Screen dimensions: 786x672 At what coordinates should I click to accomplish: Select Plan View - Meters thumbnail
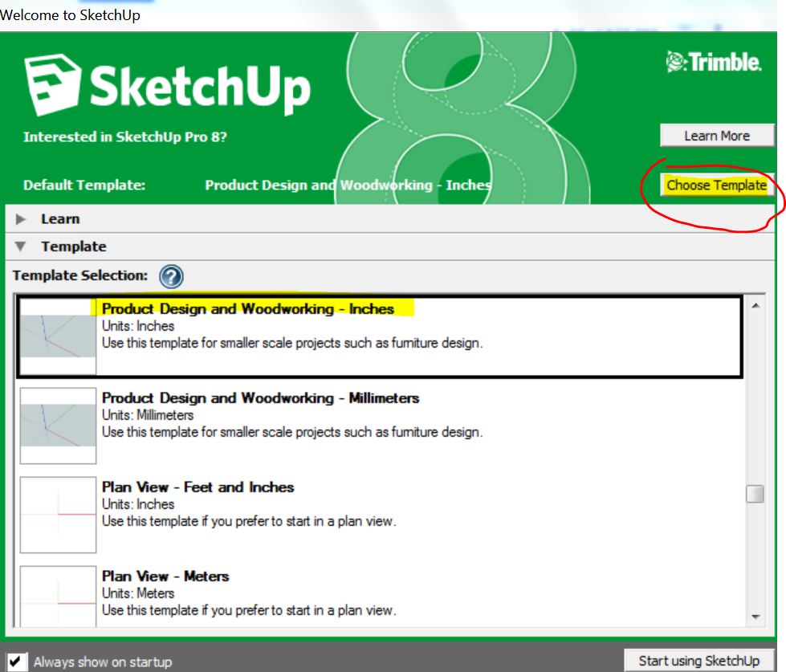(58, 597)
